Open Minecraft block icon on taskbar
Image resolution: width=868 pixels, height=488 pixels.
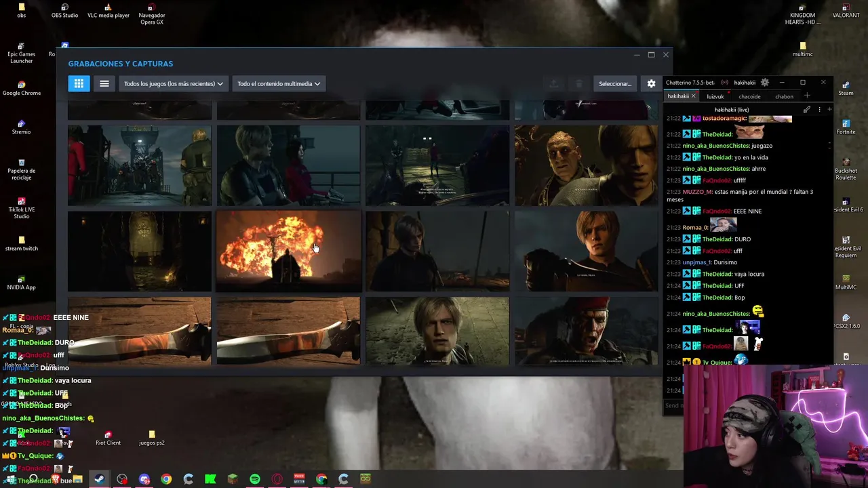tap(233, 479)
